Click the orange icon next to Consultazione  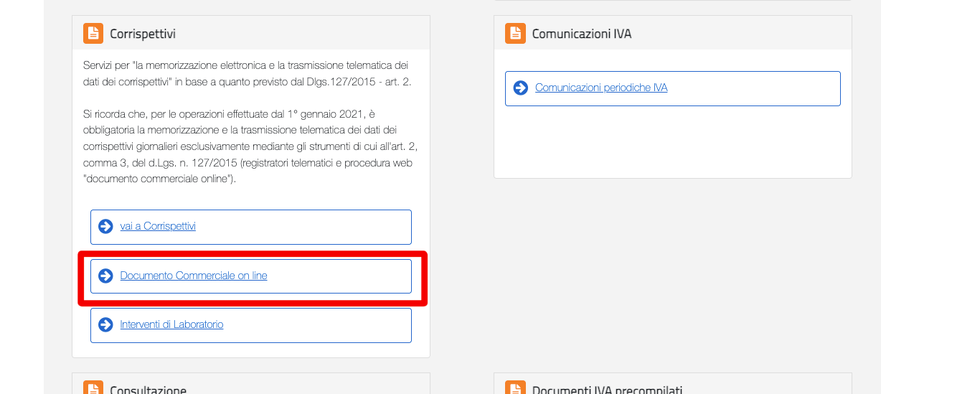coord(93,388)
